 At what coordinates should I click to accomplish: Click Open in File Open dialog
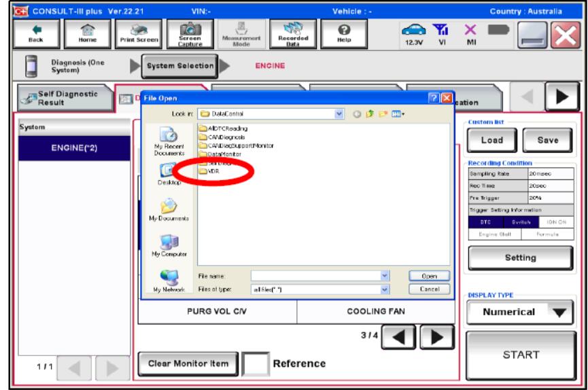429,276
